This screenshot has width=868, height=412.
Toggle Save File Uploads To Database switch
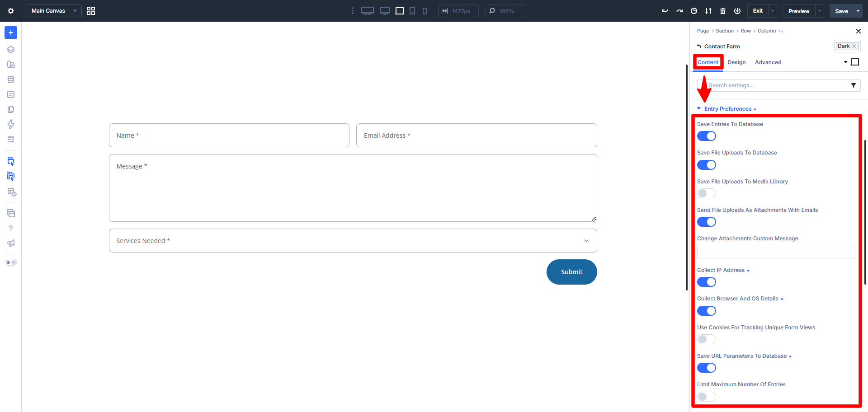point(707,165)
